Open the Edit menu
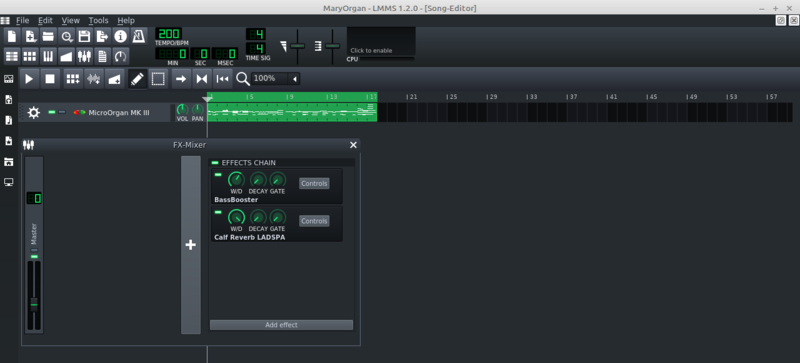 [45, 20]
